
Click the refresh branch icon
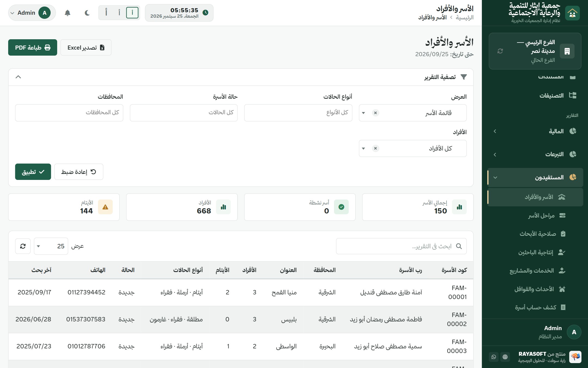click(500, 51)
